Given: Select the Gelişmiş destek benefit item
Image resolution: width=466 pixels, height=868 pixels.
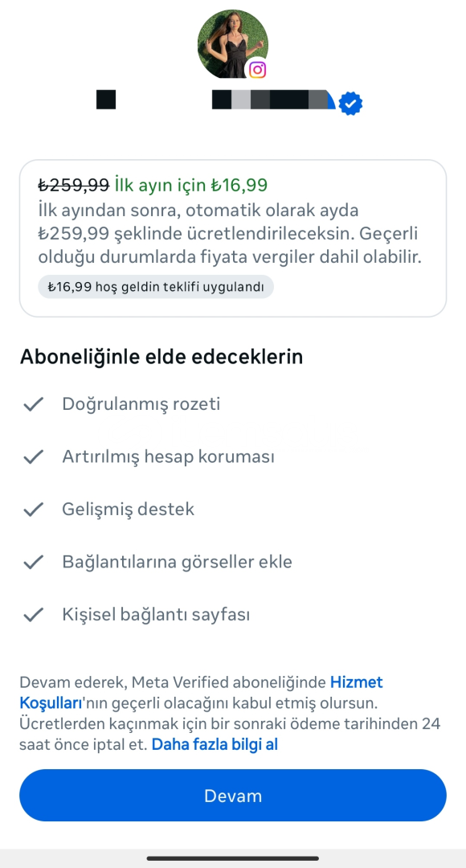Looking at the screenshot, I should click(129, 510).
